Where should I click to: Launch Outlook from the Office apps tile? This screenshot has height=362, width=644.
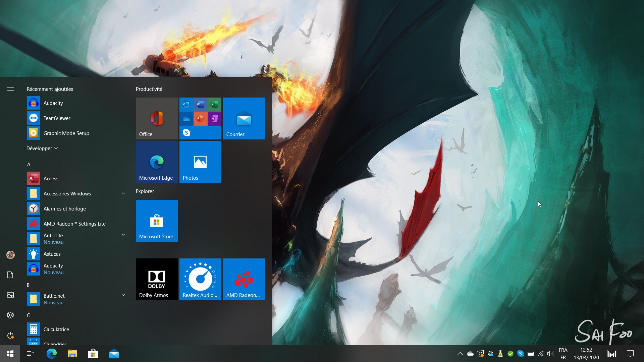pyautogui.click(x=186, y=105)
